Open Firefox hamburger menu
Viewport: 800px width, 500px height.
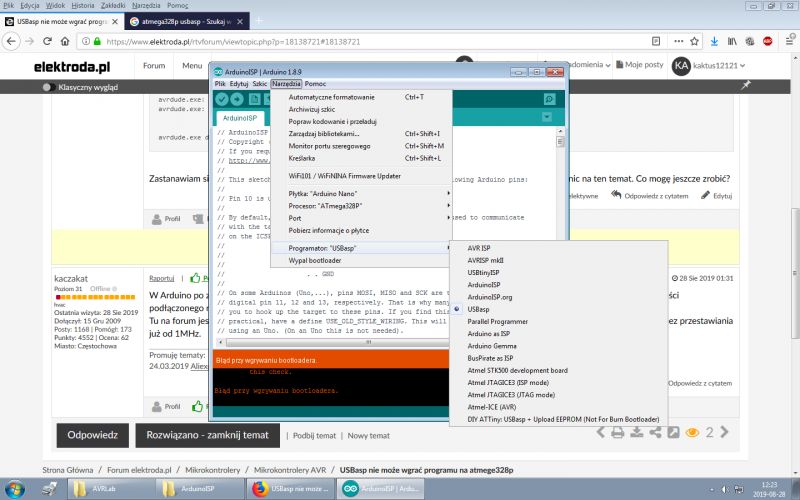[789, 41]
